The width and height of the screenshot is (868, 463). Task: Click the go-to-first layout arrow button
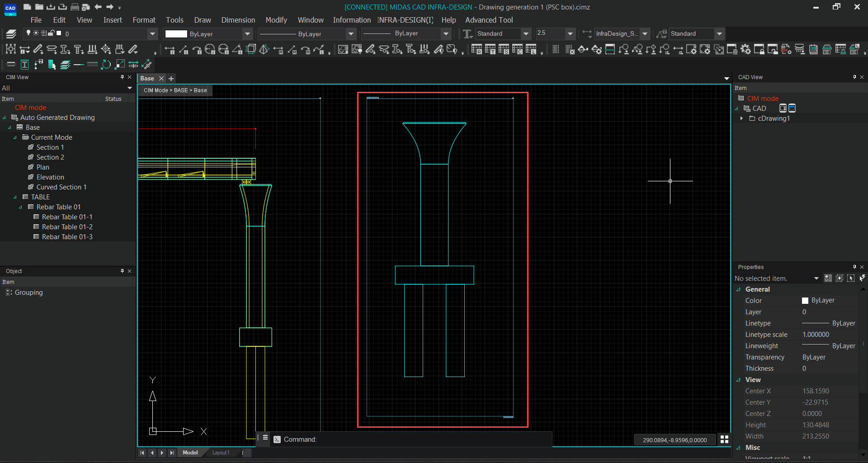142,453
